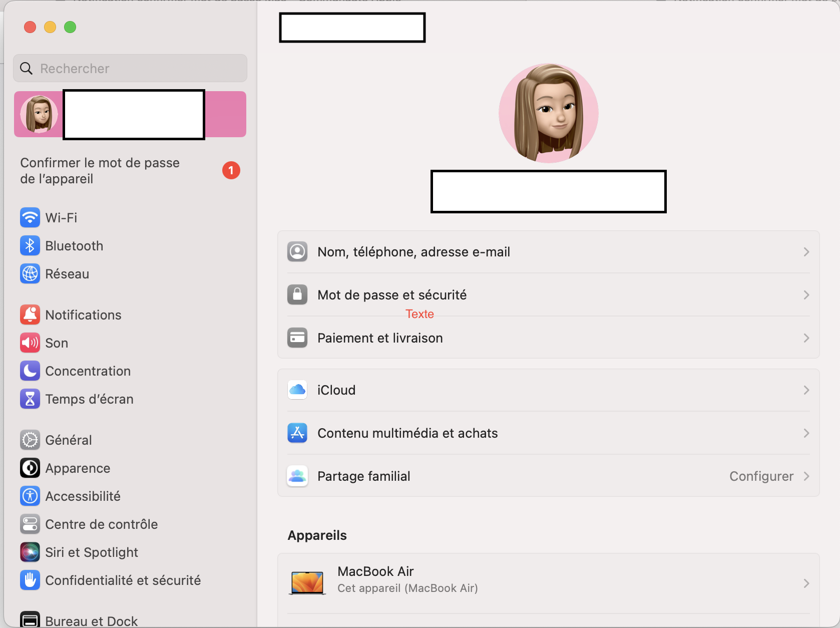Expand the Partage familial chevron

806,476
